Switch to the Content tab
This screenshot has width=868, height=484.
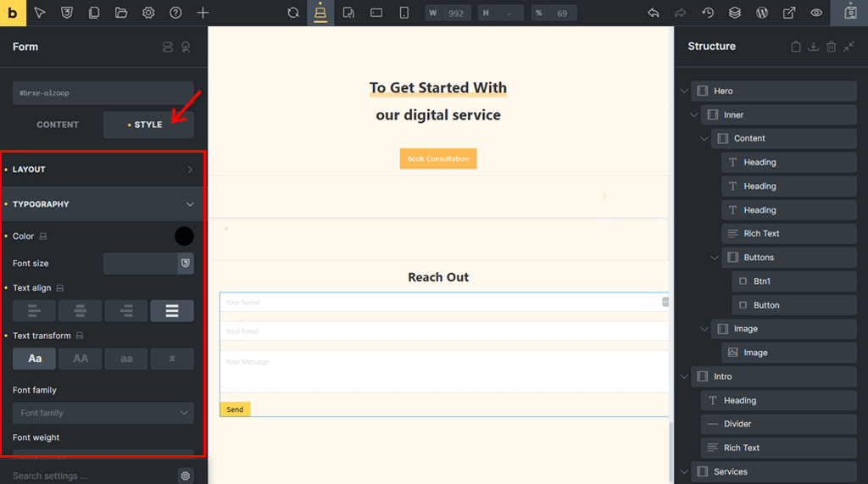click(x=58, y=125)
